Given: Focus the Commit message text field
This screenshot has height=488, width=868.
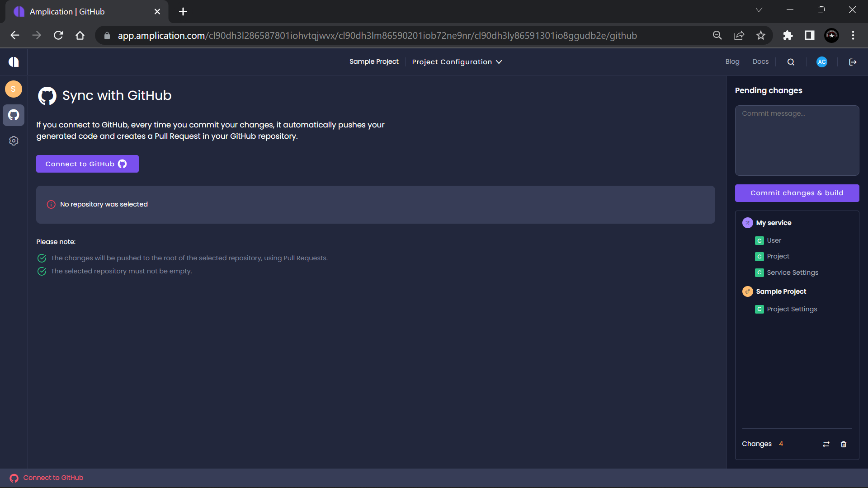Looking at the screenshot, I should coord(797,140).
